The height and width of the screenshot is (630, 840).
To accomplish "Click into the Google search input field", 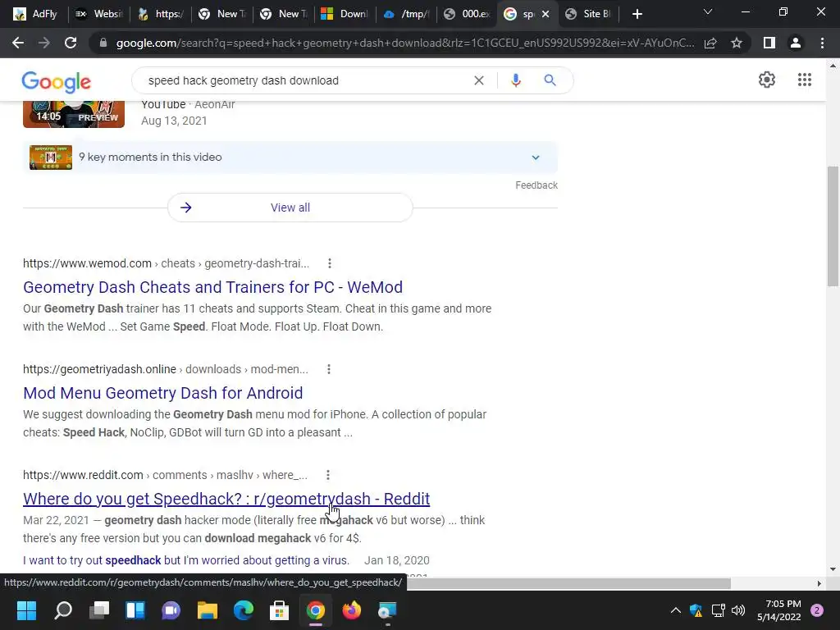I will coord(305,80).
